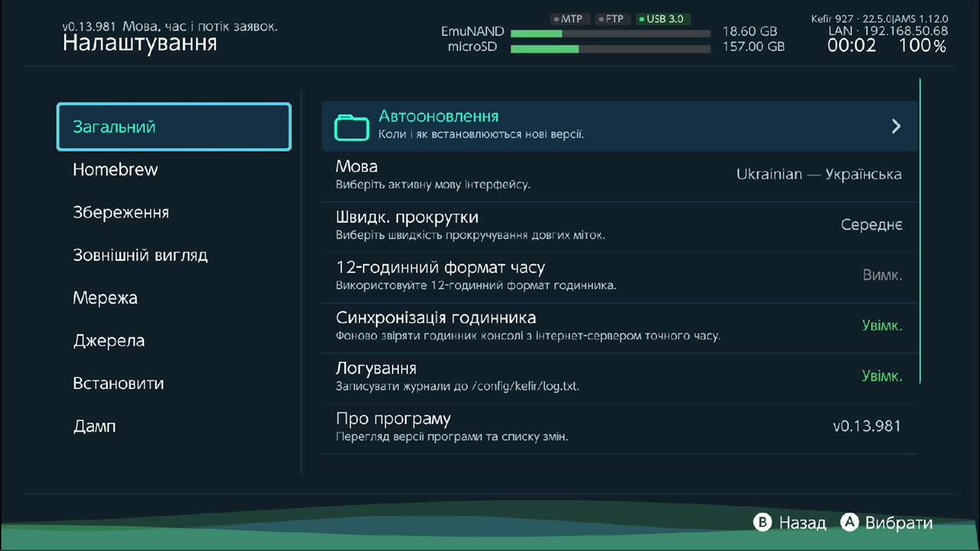Click the Kefir 927 firmware info text

(880, 18)
